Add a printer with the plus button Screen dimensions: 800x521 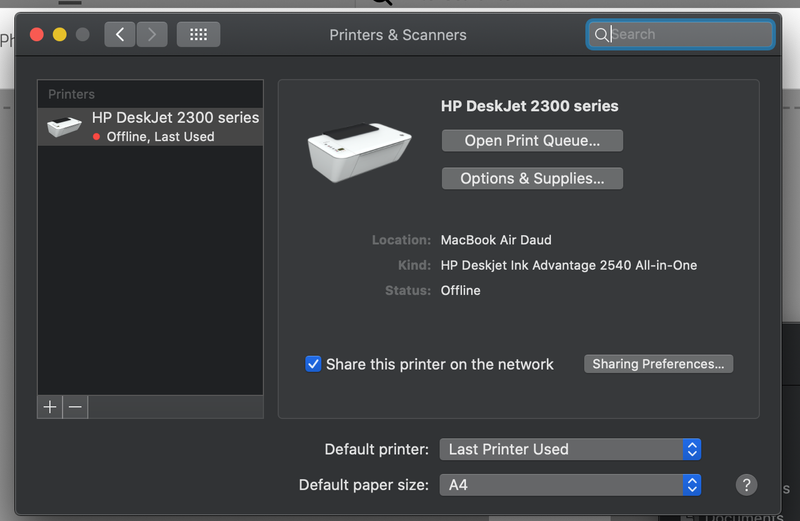[x=50, y=407]
